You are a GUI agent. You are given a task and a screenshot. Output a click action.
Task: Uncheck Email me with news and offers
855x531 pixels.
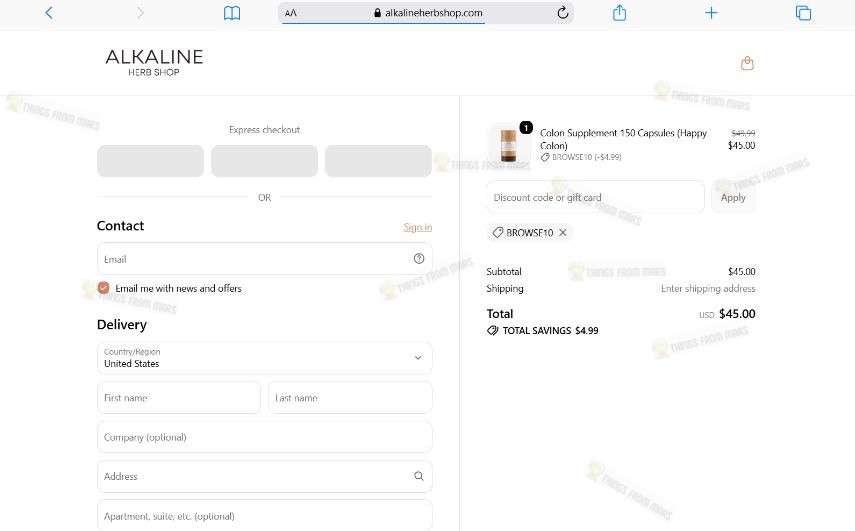click(x=104, y=288)
